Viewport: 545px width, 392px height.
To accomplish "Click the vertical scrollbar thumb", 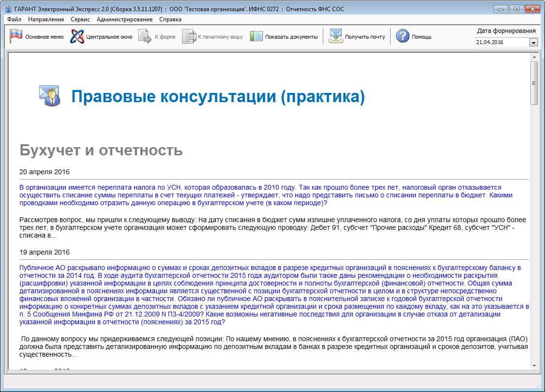I will (x=534, y=83).
